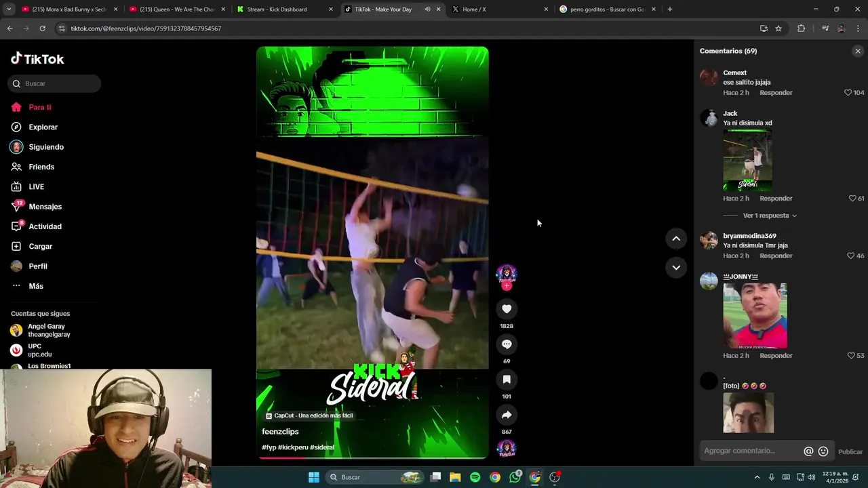Open Siguiendo in the sidebar
The height and width of the screenshot is (488, 868).
click(x=46, y=147)
